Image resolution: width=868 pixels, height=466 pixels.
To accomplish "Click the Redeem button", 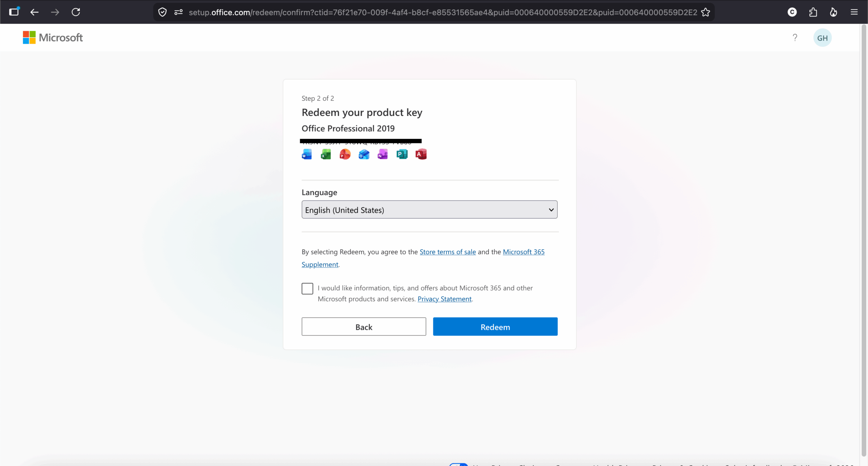I will [x=495, y=327].
